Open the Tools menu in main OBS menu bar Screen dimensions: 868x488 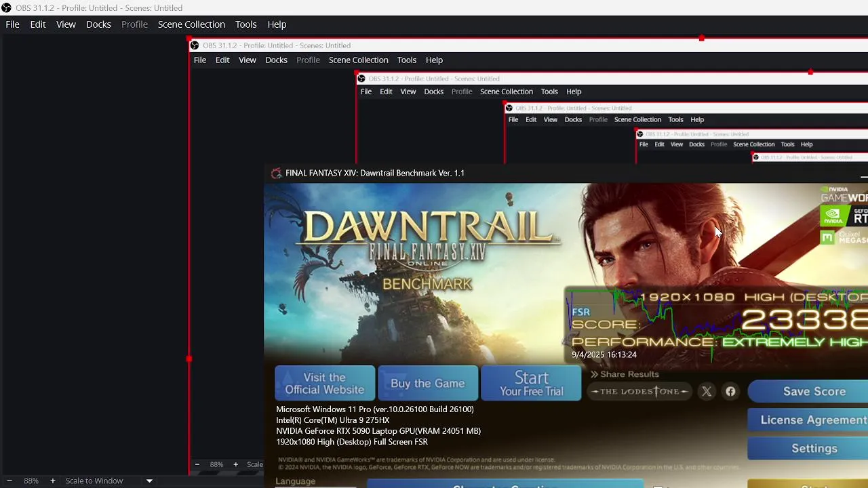click(246, 24)
